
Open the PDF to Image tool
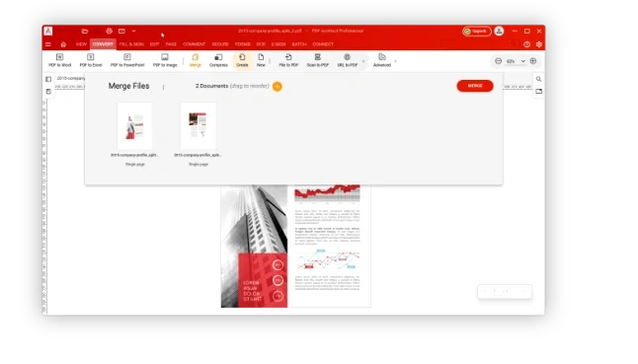tap(165, 60)
